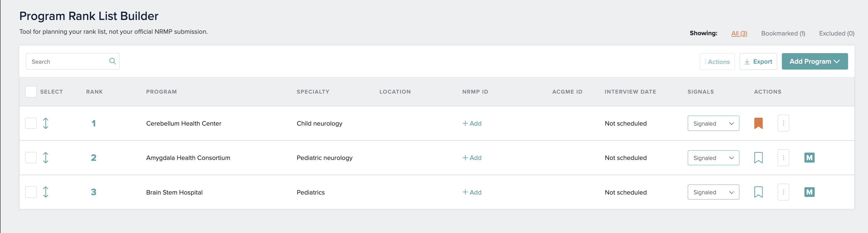Click Amygdala Health Consortium program name

click(x=188, y=158)
